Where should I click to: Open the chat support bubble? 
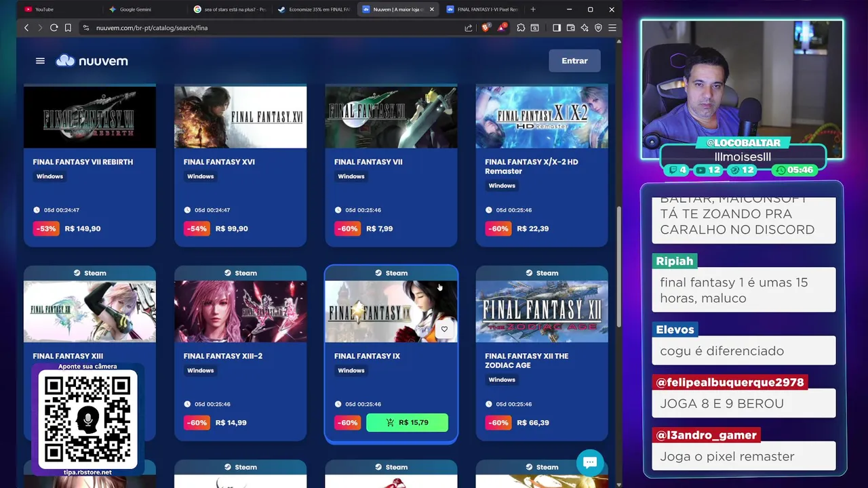coord(590,462)
